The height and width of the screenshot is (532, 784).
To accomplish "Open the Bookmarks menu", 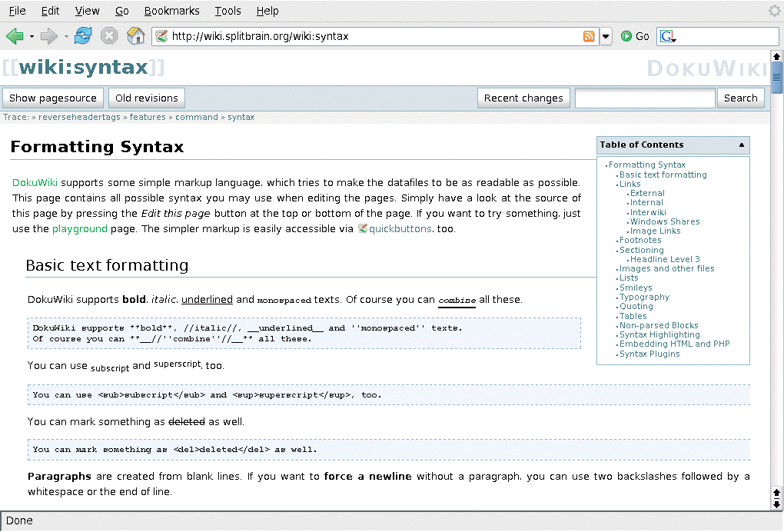I will click(171, 11).
